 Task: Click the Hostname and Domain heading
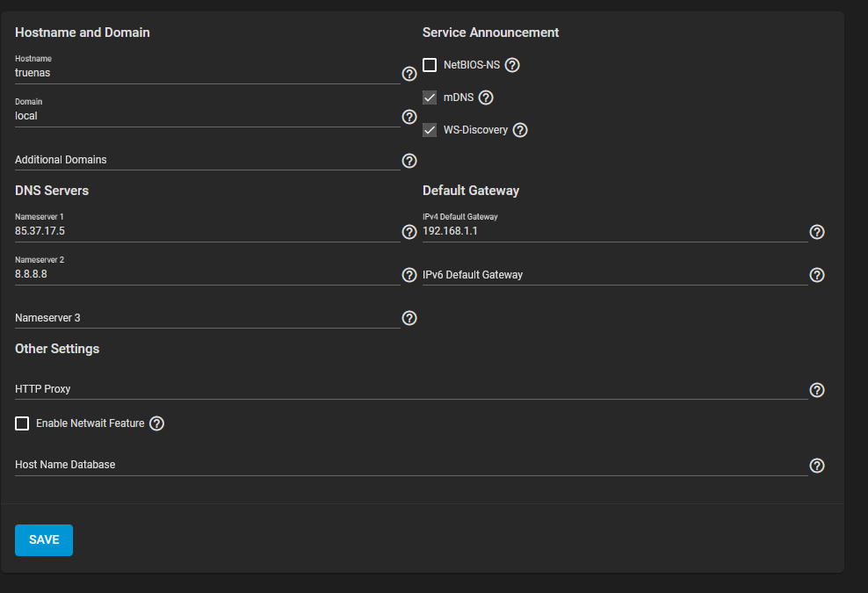83,33
